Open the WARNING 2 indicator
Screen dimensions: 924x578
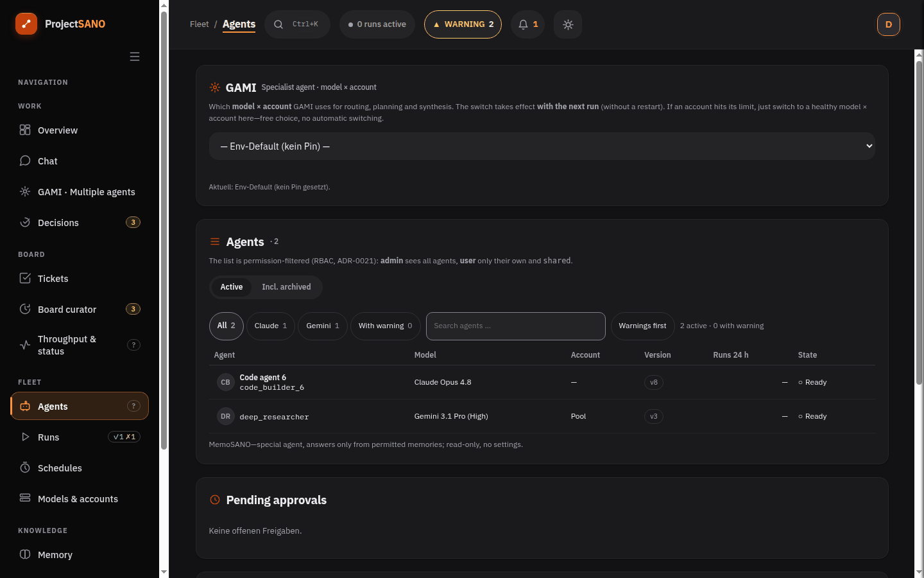point(463,24)
